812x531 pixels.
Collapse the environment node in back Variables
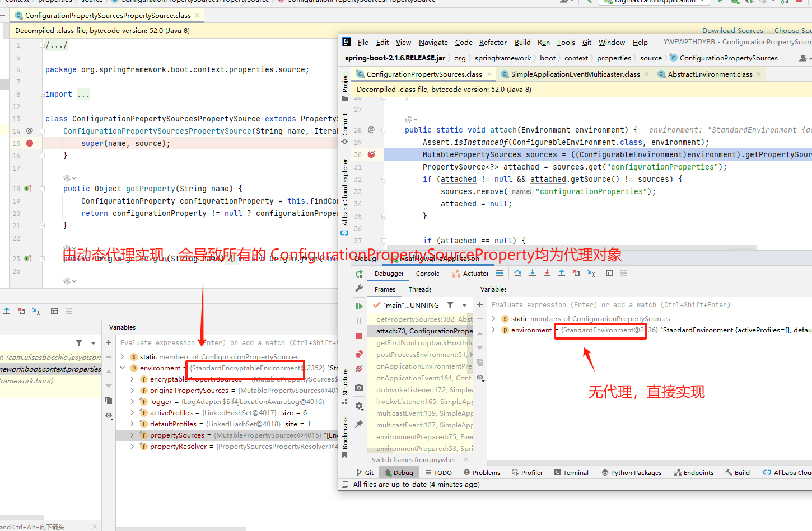tap(123, 368)
